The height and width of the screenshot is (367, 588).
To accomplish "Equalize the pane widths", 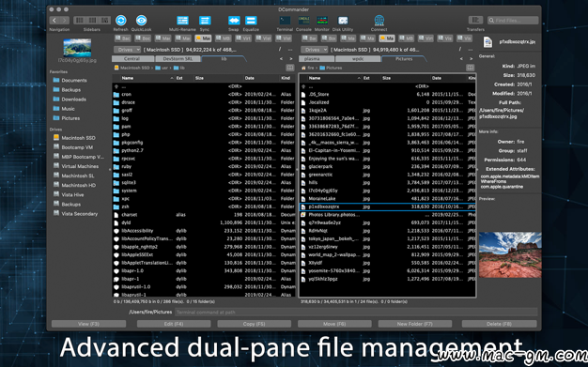I will (251, 21).
